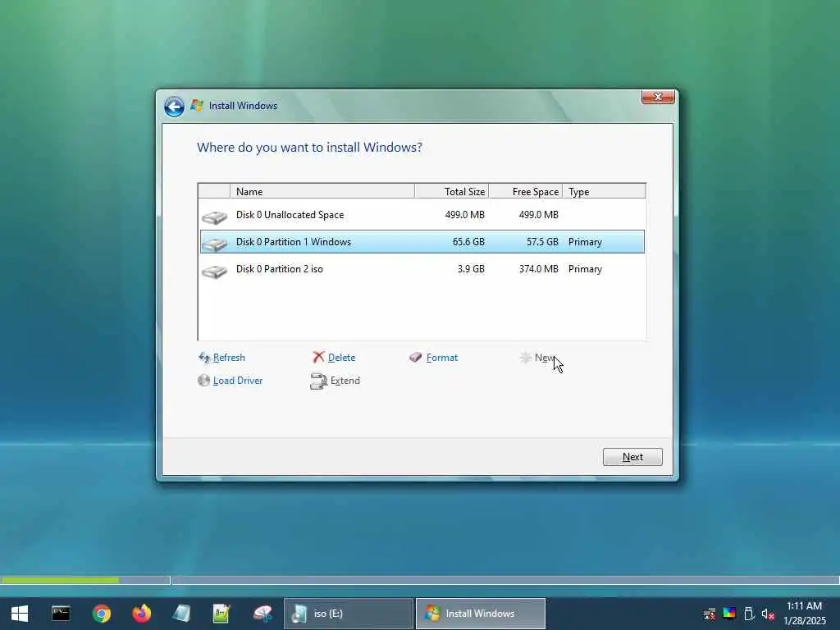The height and width of the screenshot is (630, 840).
Task: Click drive icon of Disk 0 Unallocated Space
Action: (214, 217)
